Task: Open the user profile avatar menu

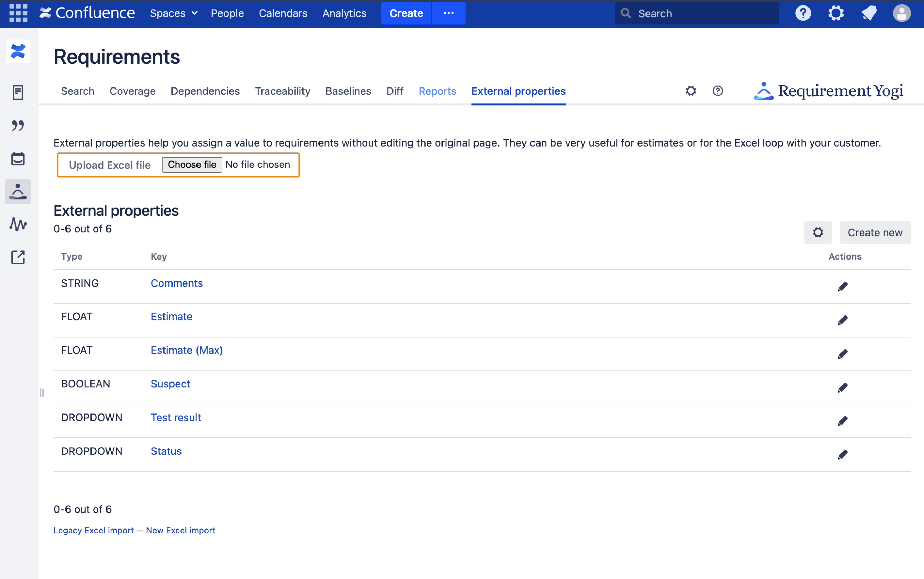Action: pos(901,13)
